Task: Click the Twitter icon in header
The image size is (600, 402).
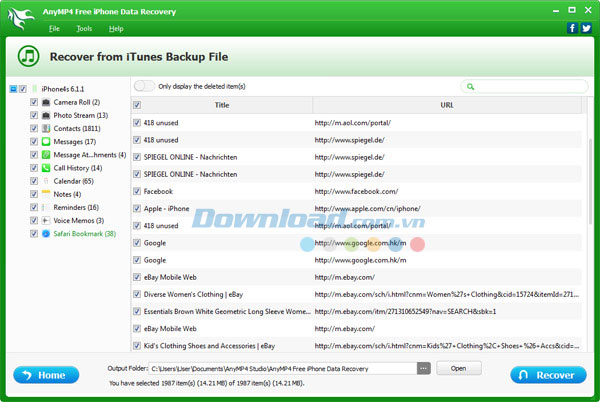Action: click(x=586, y=28)
